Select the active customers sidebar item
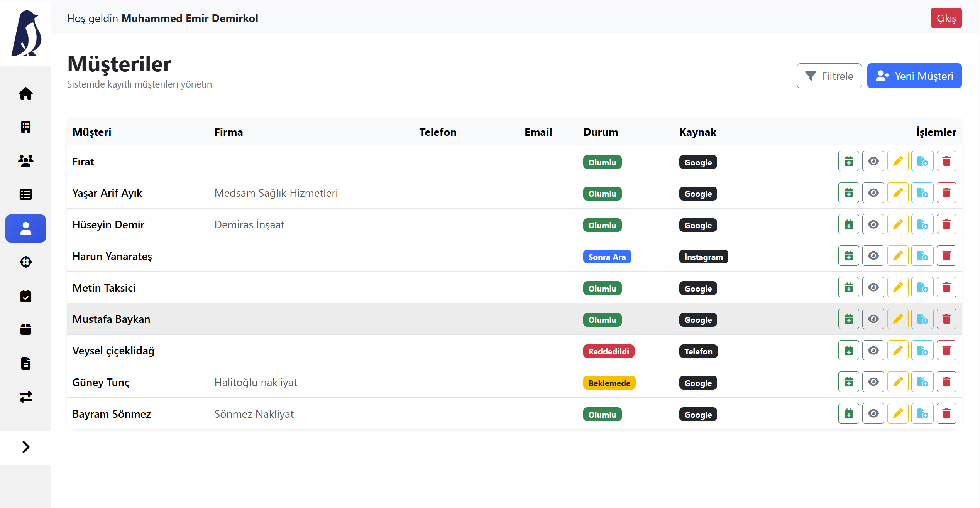Screen dimensions: 980x508 [x=25, y=228]
